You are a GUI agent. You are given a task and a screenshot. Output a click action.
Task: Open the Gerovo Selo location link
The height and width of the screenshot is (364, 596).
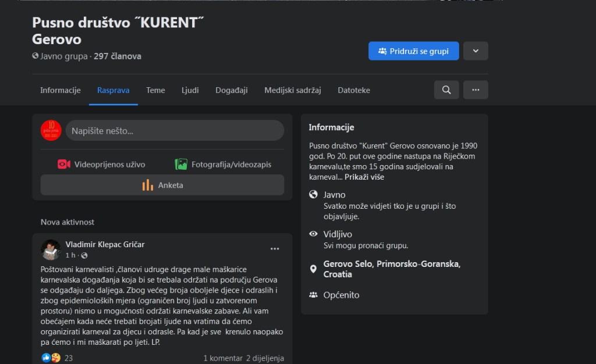pos(392,269)
